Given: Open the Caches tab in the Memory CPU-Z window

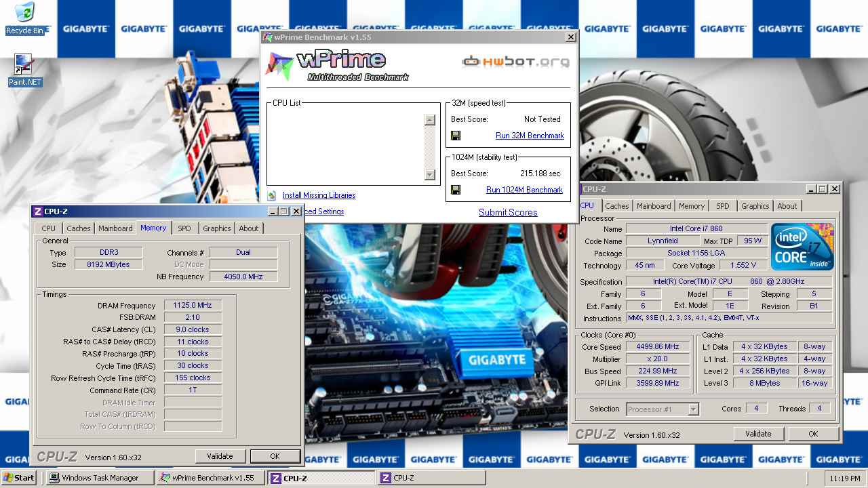Looking at the screenshot, I should point(78,228).
